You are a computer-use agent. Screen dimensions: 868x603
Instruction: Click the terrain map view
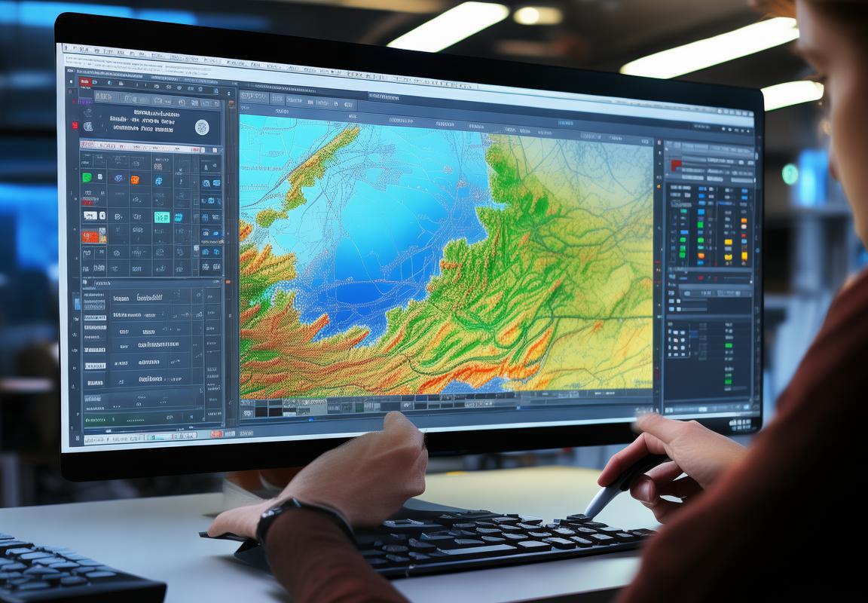(446, 256)
